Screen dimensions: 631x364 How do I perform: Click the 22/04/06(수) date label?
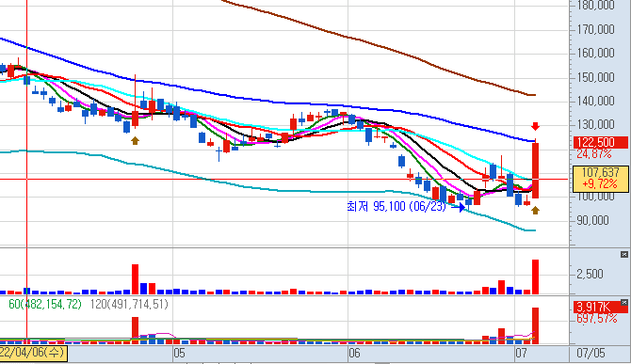pyautogui.click(x=33, y=353)
